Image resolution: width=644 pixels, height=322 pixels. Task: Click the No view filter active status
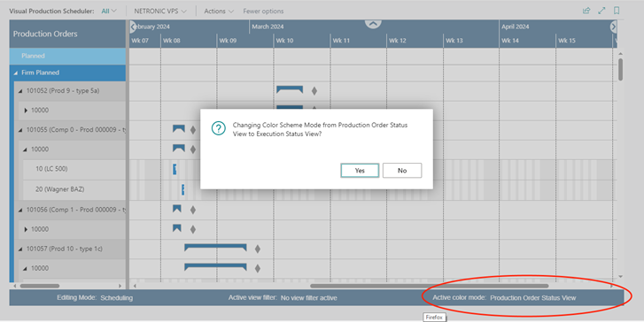click(309, 298)
